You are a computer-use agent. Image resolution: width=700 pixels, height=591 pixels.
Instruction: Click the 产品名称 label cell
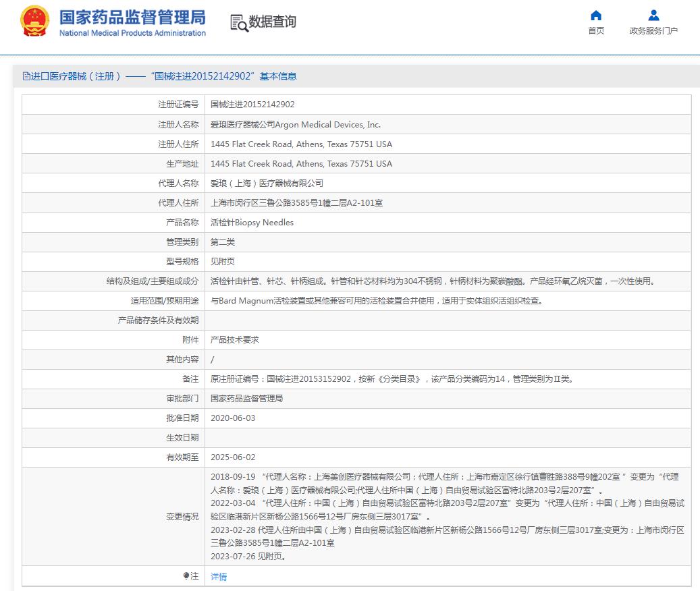(x=113, y=223)
